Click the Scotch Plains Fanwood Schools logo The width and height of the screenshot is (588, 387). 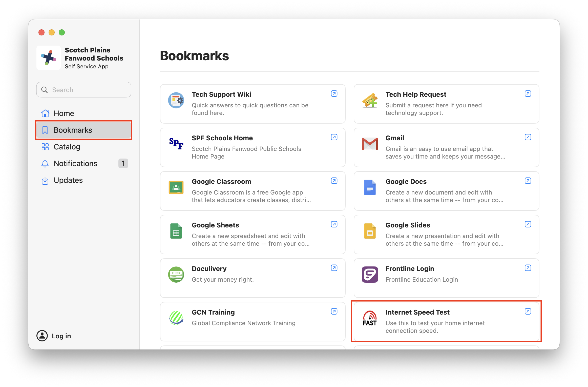pyautogui.click(x=49, y=58)
